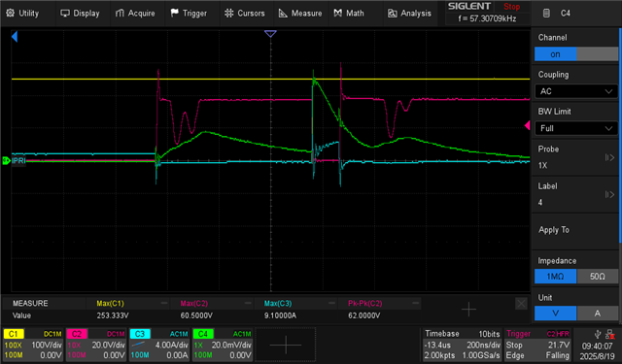The width and height of the screenshot is (622, 364).
Task: Set Impedance to 50Ω
Action: point(597,276)
